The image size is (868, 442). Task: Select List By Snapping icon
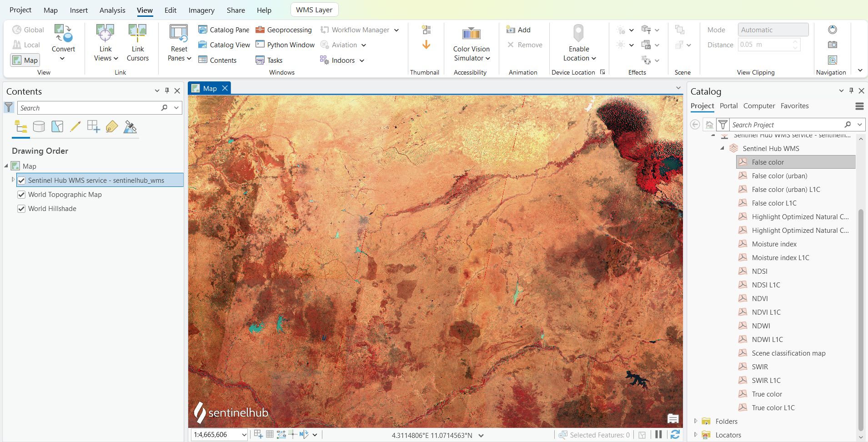(94, 126)
